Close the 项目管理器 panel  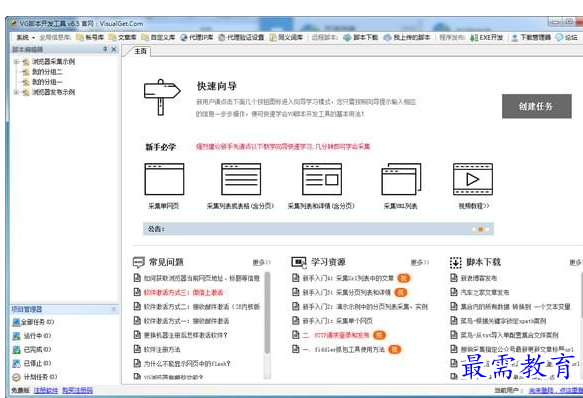(114, 309)
